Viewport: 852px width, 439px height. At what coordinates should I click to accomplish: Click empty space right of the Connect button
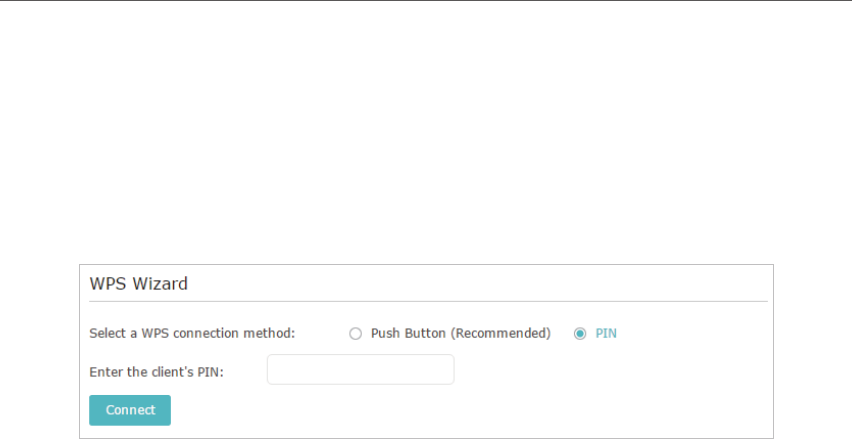point(435,410)
